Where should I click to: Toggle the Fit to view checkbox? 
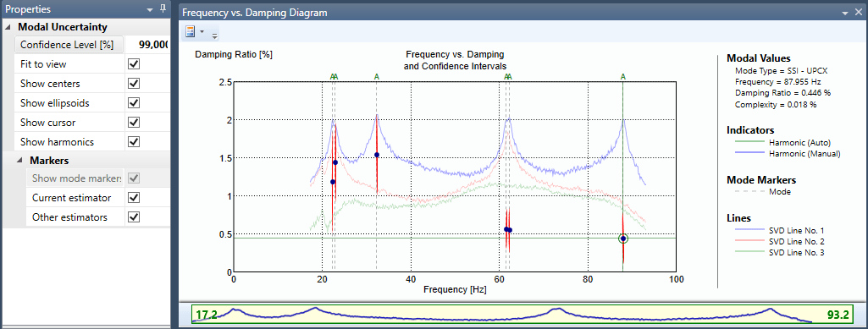click(134, 64)
